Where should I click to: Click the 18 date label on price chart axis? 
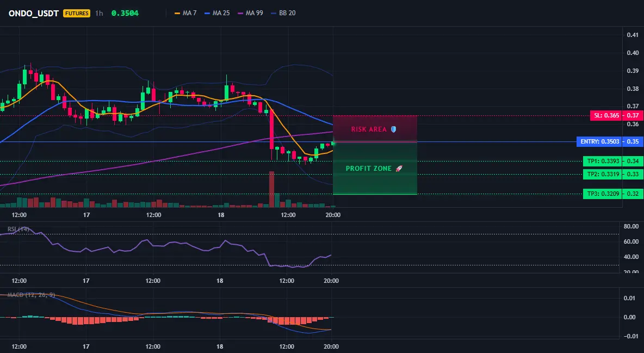(221, 215)
